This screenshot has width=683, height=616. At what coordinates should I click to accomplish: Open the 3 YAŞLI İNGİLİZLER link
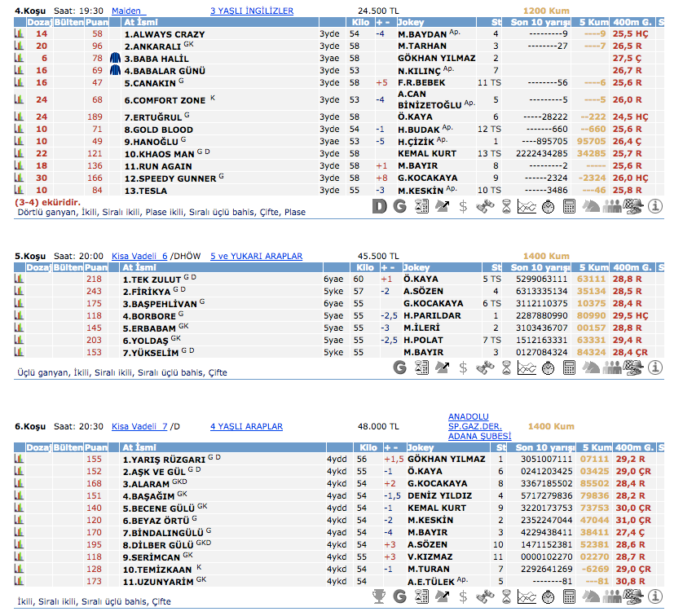[251, 11]
